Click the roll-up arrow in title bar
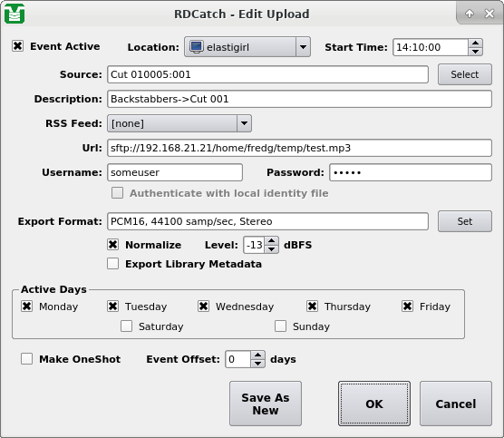 (x=470, y=14)
